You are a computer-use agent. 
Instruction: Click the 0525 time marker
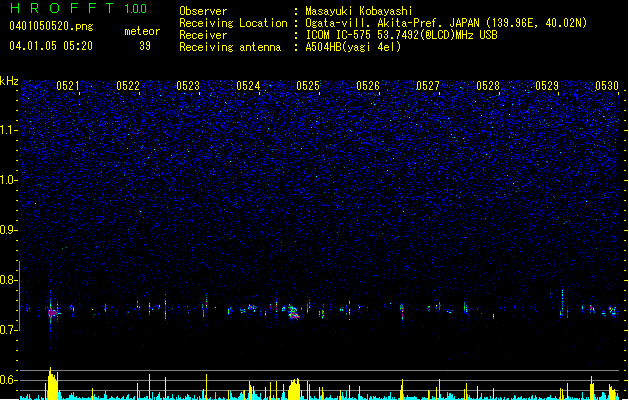[308, 85]
